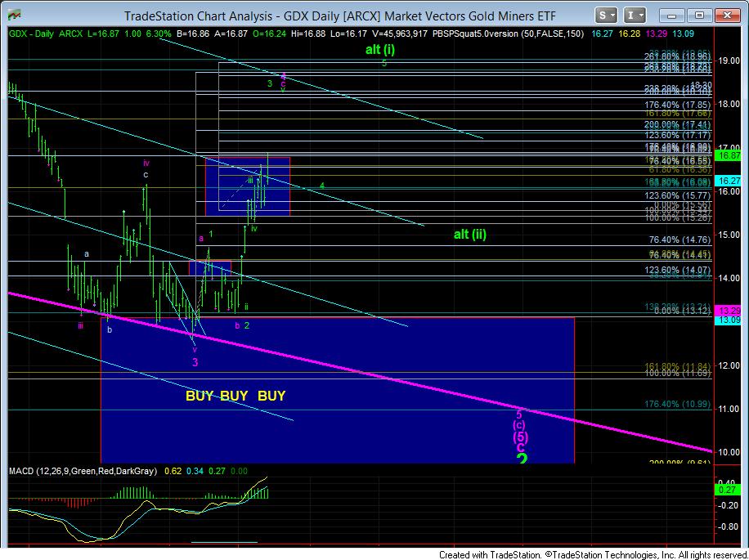Viewport: 749px width, 560px height.
Task: Open the TradeStation window system menu icon
Action: click(15, 16)
